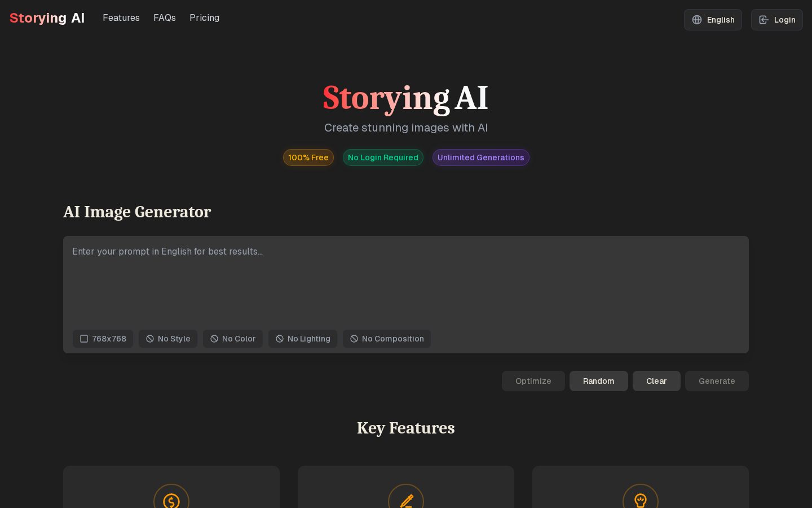
Task: Go to the FAQs section
Action: click(165, 18)
